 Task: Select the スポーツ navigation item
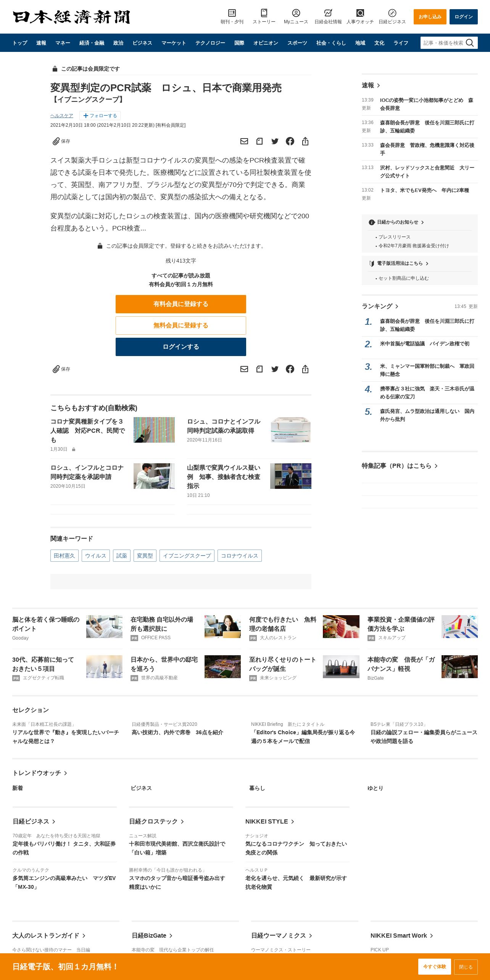(297, 43)
